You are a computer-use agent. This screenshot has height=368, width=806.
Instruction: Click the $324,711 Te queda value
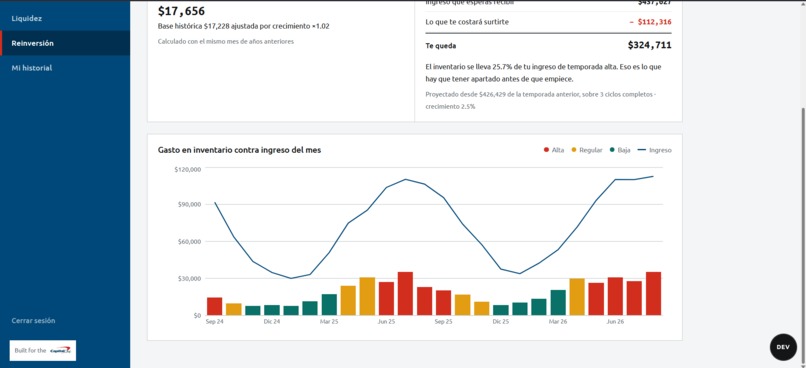point(649,45)
